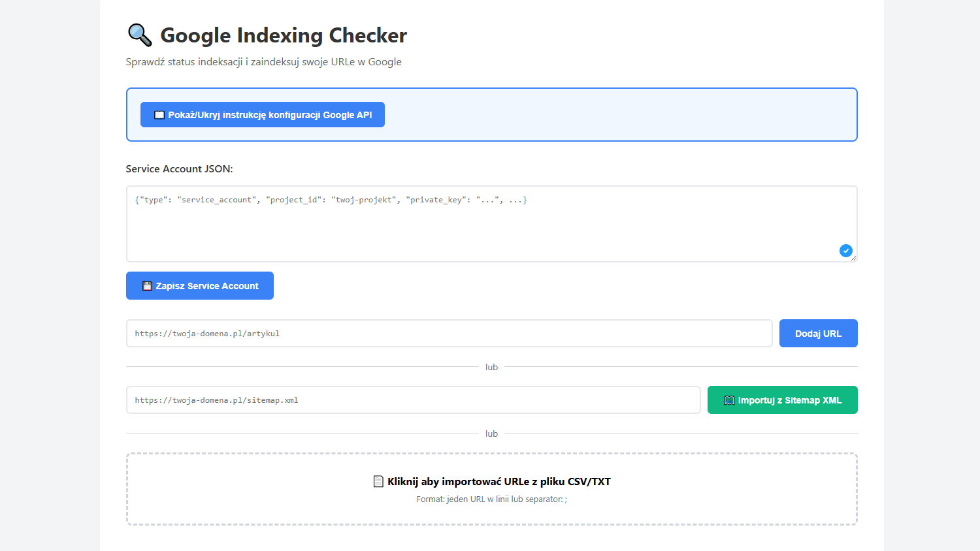This screenshot has width=980, height=551.
Task: Focus the sitemap.xml URL input field
Action: point(413,400)
